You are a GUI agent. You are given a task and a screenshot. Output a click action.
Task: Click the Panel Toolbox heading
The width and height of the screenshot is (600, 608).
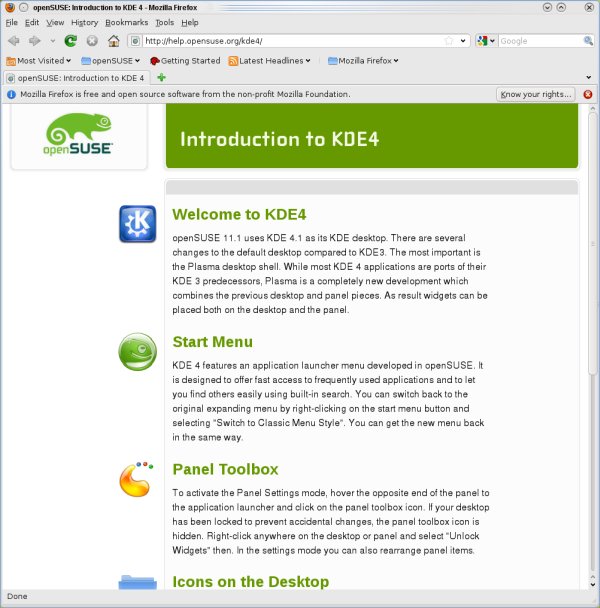(225, 469)
